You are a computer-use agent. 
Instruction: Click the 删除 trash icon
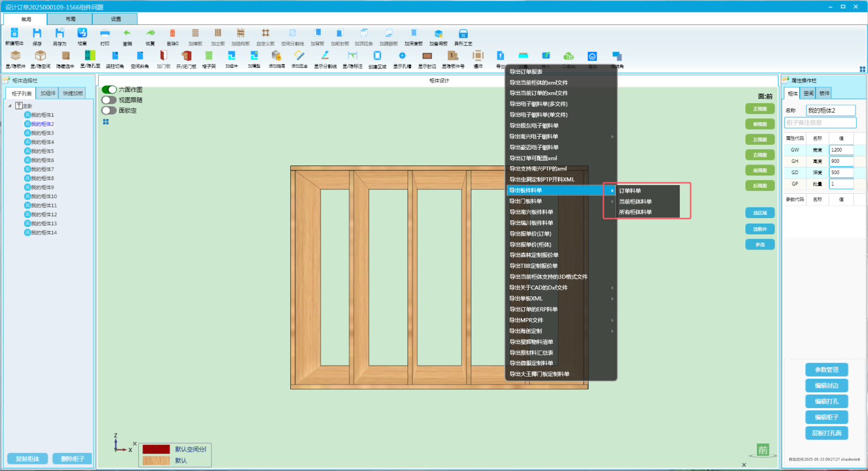coord(173,33)
